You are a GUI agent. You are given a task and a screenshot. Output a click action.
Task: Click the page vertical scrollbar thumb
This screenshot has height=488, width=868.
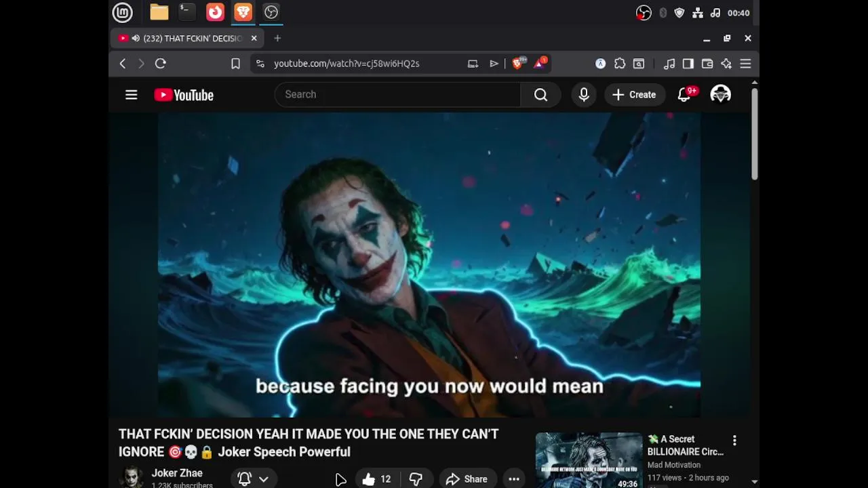[754, 134]
